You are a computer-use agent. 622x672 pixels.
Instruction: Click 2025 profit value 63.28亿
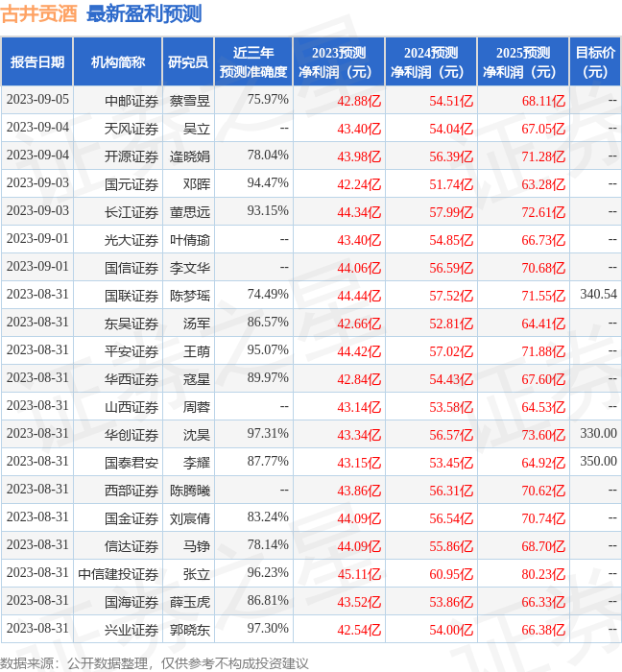(543, 184)
